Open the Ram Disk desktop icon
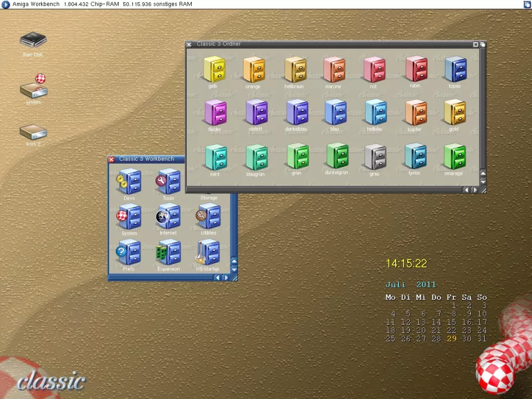 click(x=33, y=40)
